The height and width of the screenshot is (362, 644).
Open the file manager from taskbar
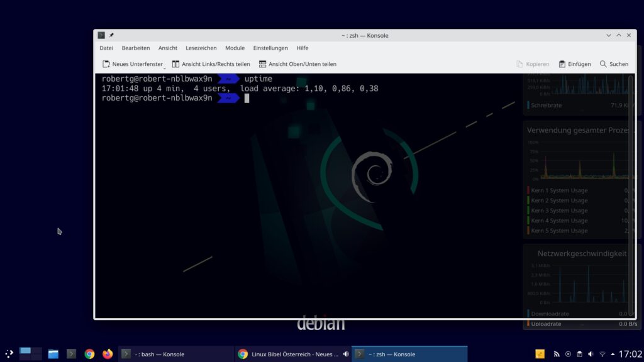tap(53, 354)
